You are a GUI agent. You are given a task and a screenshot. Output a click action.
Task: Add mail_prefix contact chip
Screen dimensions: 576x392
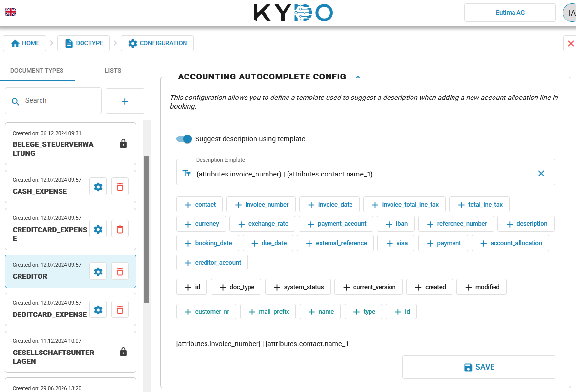click(x=268, y=311)
